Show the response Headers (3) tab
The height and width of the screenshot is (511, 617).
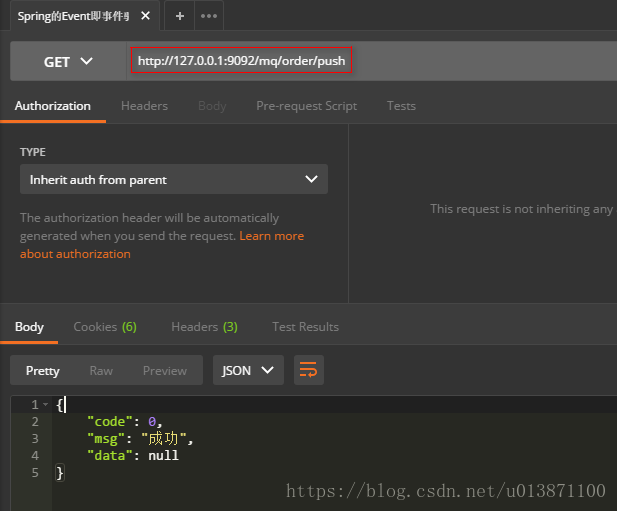[204, 327]
